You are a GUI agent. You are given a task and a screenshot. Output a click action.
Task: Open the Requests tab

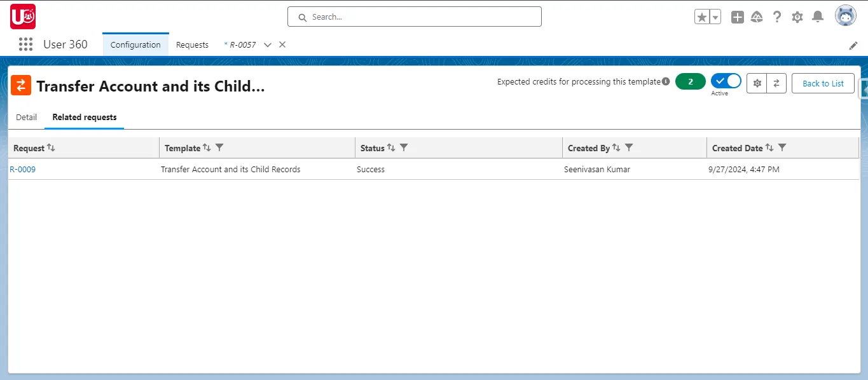[x=192, y=44]
